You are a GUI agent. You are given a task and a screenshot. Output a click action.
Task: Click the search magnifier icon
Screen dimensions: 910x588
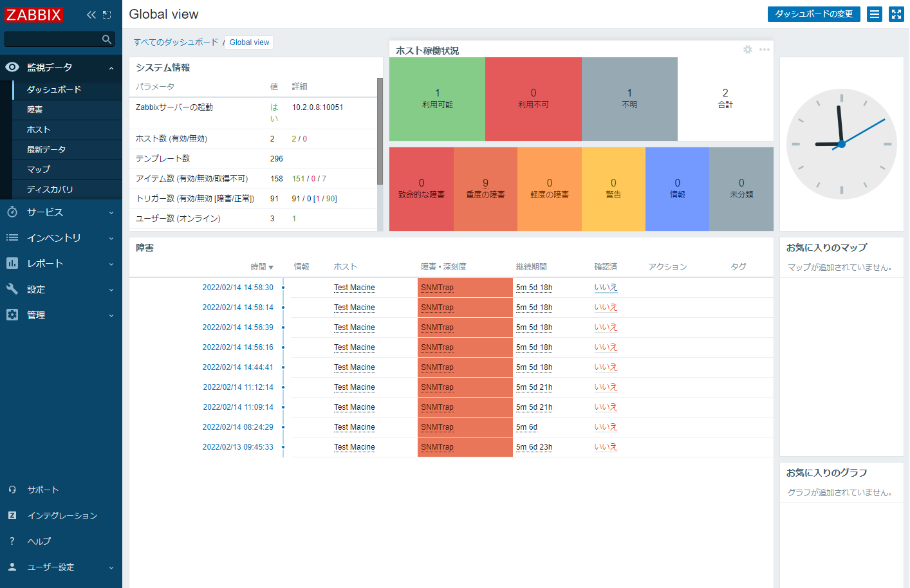[107, 39]
